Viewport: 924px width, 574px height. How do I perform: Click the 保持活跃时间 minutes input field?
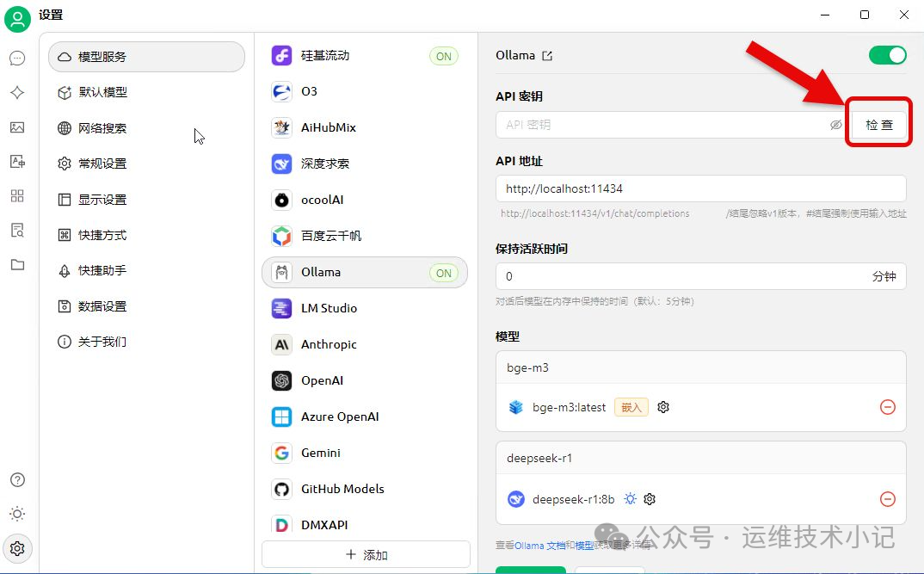(x=701, y=276)
